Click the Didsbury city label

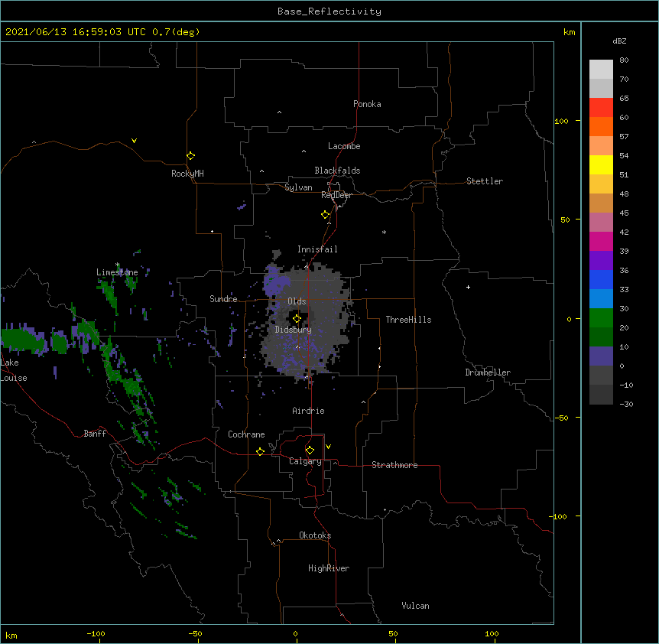pos(294,330)
